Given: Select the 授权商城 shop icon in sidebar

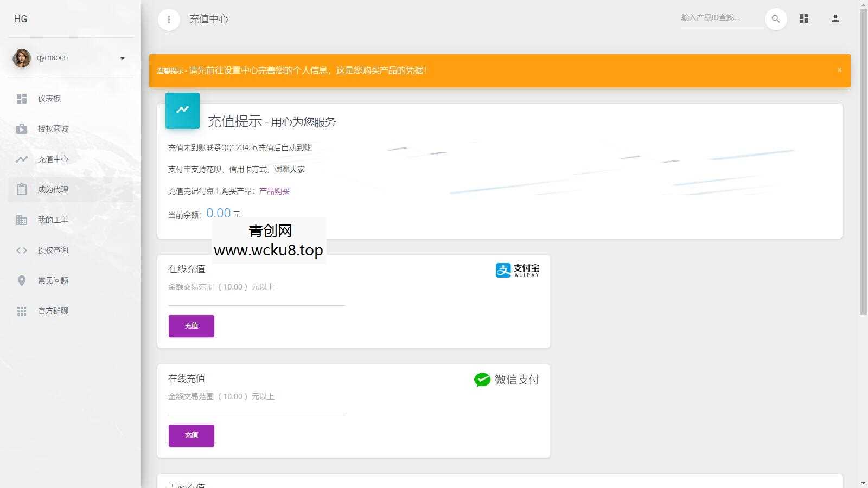Looking at the screenshot, I should point(22,129).
